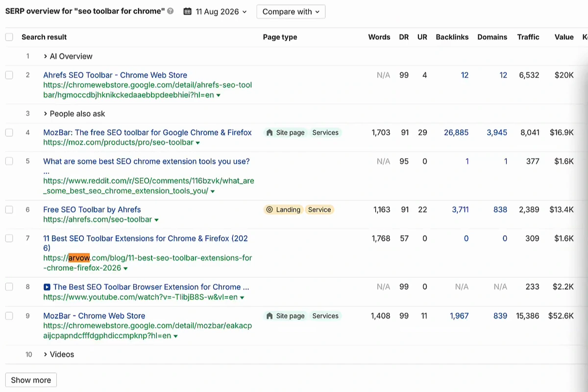Viewport: 588px width, 392px height.
Task: Expand the Videos row
Action: click(x=58, y=354)
